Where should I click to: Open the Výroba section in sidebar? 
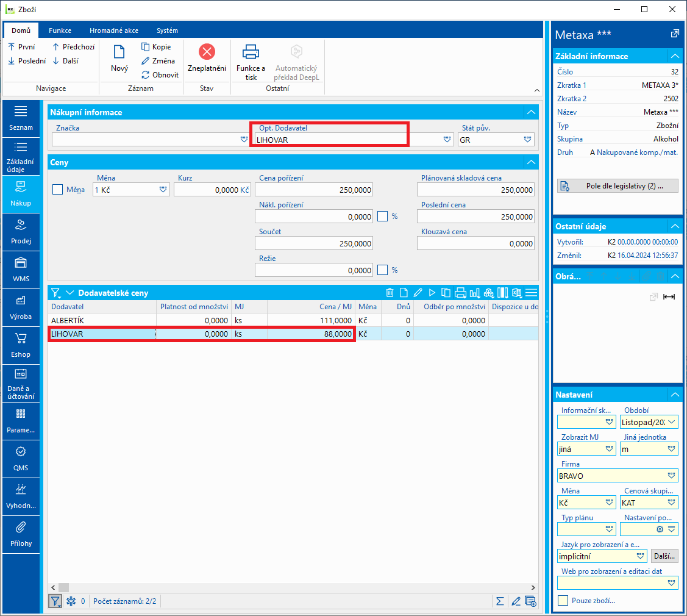[x=21, y=307]
